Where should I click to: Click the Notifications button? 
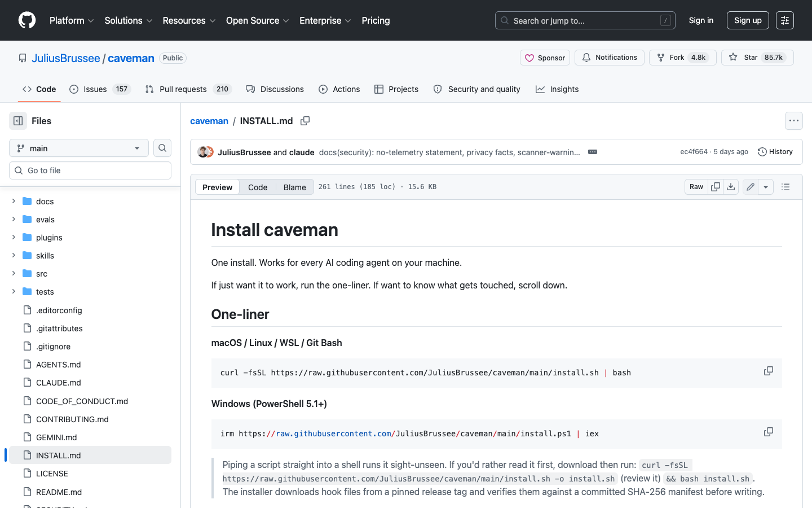pos(610,58)
